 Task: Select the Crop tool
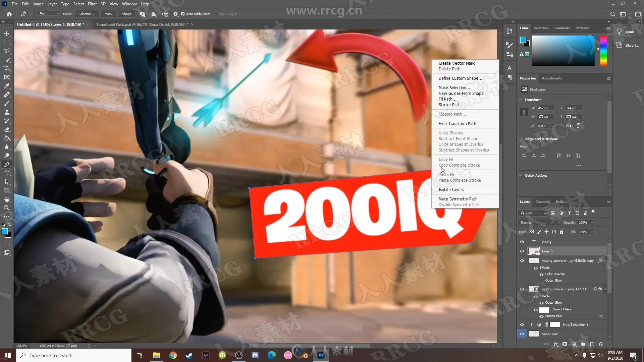pyautogui.click(x=7, y=68)
